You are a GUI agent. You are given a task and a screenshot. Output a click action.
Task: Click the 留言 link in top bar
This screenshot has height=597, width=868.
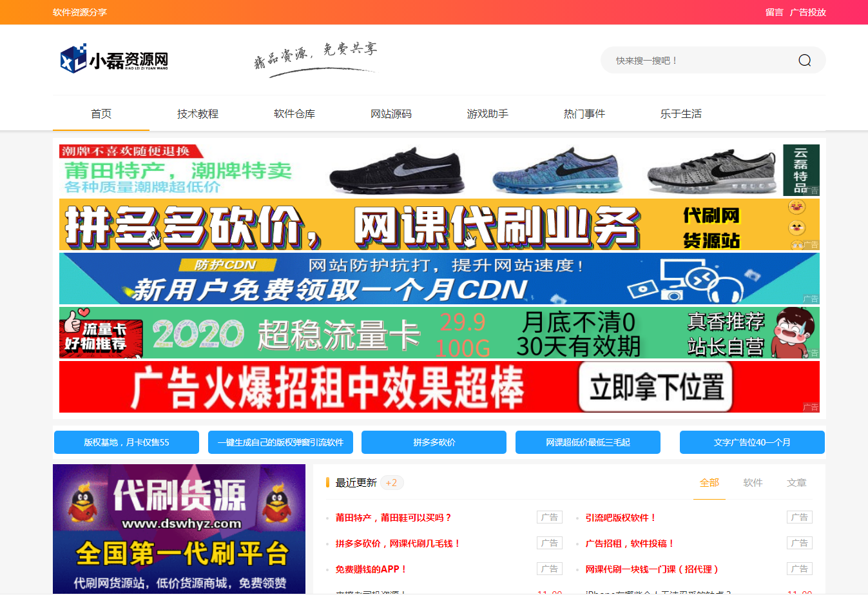(x=774, y=12)
